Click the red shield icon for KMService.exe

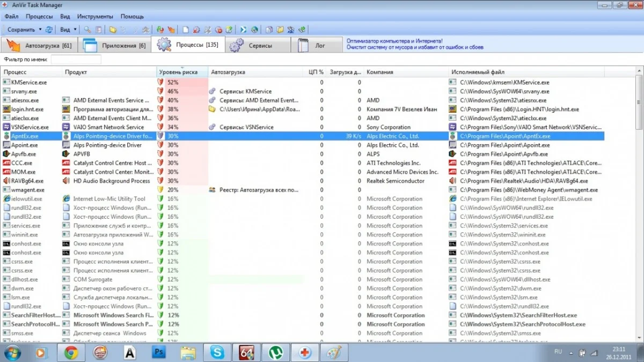pyautogui.click(x=160, y=83)
